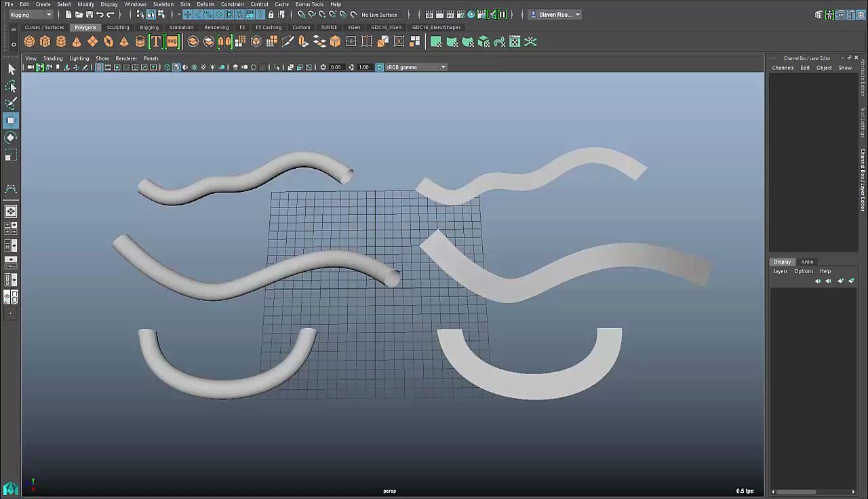Open Layers menu in Layer Editor

click(781, 271)
